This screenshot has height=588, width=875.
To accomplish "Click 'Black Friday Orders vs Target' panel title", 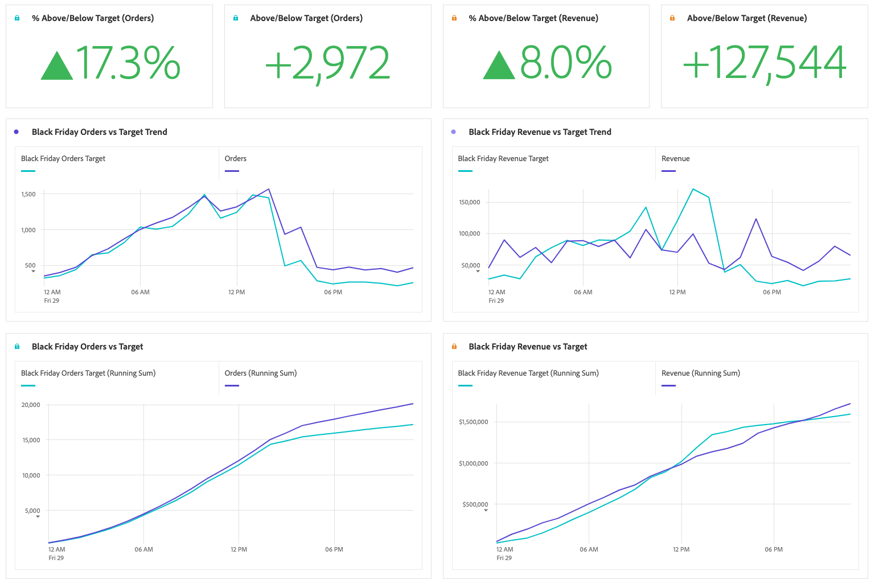I will (x=88, y=347).
